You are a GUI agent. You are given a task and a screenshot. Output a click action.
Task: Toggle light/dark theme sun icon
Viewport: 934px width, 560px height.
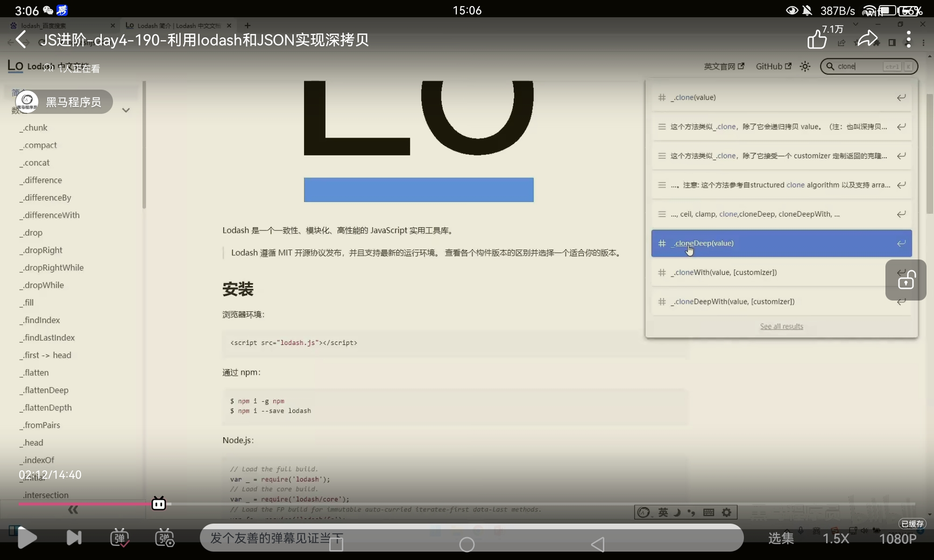coord(805,66)
